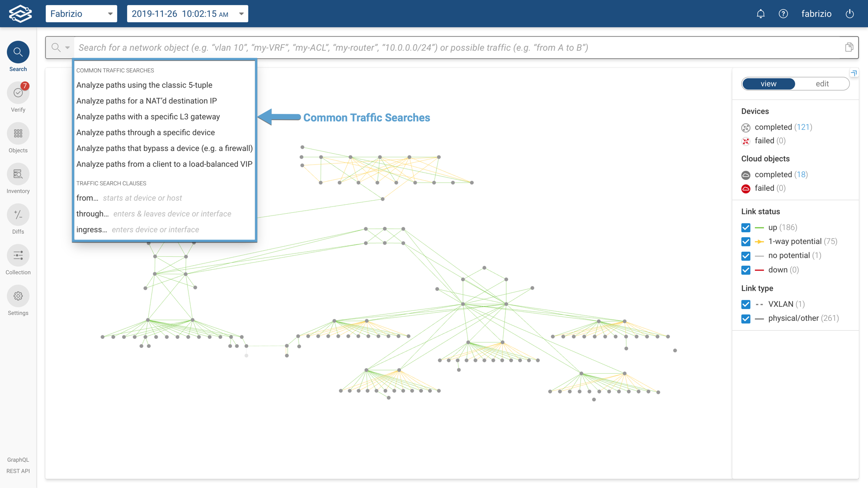The image size is (868, 488).
Task: Click the 'Link type' heading
Action: [x=757, y=288]
